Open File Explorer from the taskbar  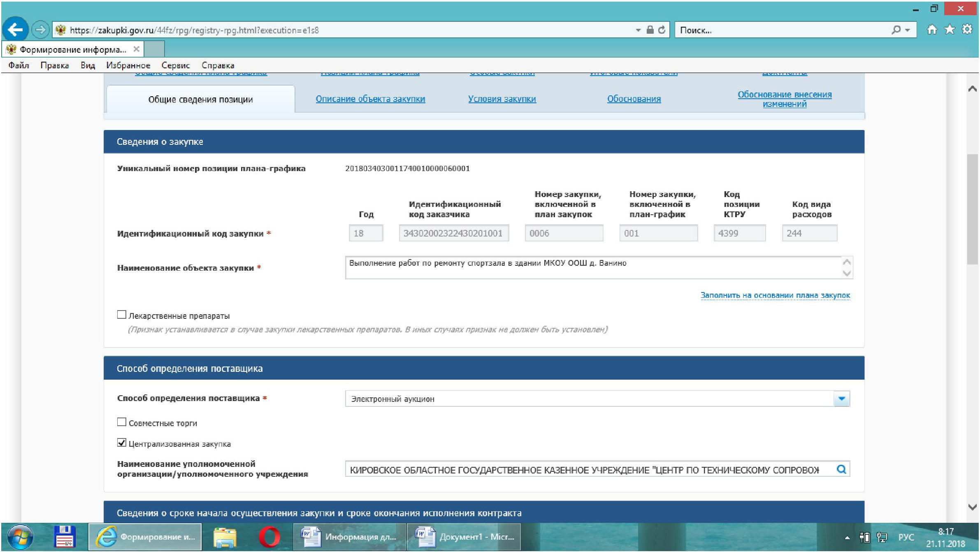(225, 537)
